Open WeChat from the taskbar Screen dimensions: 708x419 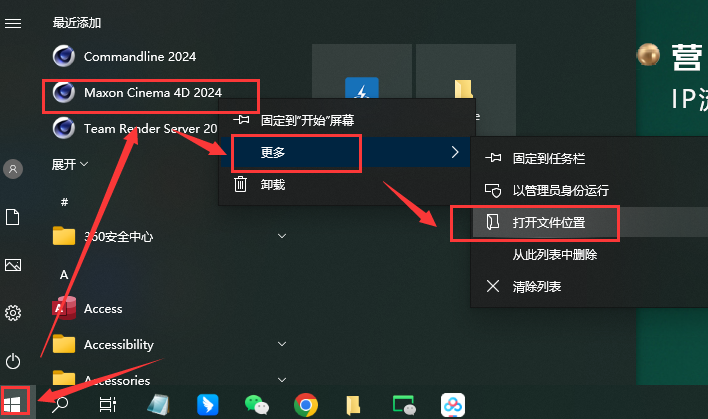257,404
